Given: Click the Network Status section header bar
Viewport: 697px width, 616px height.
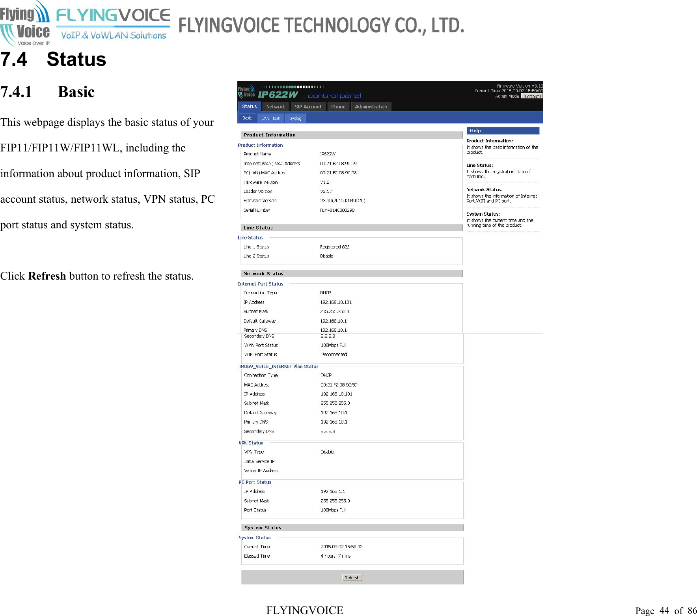Looking at the screenshot, I should coord(352,274).
